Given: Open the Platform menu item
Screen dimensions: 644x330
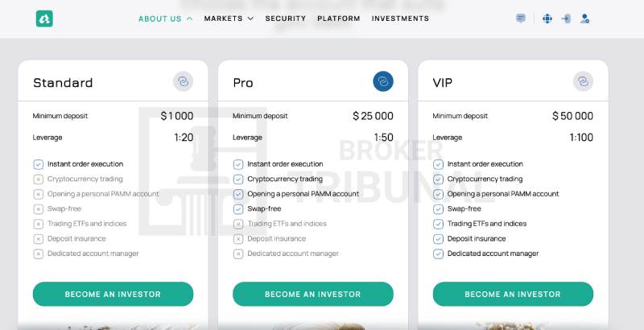Looking at the screenshot, I should (339, 19).
